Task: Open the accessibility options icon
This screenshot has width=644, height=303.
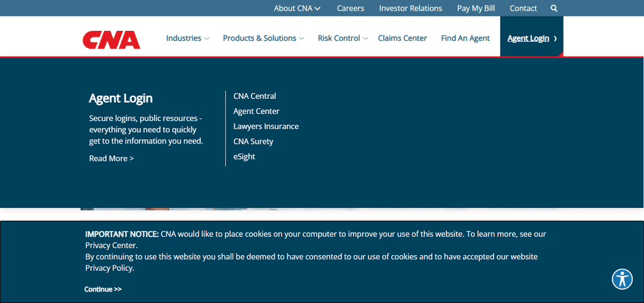Action: 622,279
